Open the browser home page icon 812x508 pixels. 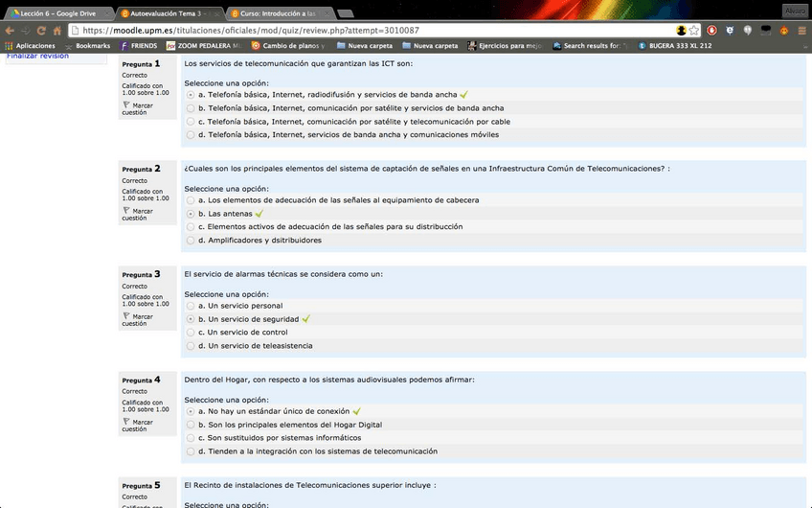(57, 30)
